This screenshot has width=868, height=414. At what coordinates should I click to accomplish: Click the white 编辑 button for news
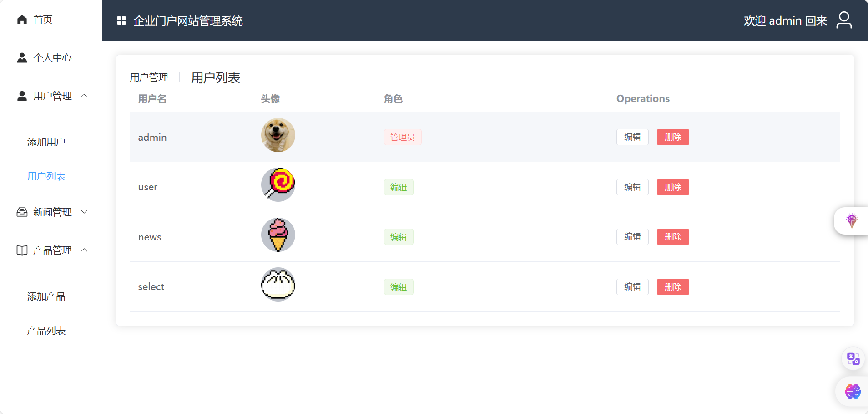pos(632,237)
